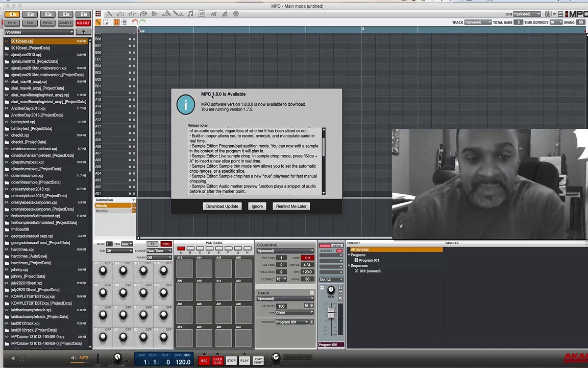Open Track Mixer mode icon
Image resolution: width=588 pixels, height=368 pixels.
point(132,14)
